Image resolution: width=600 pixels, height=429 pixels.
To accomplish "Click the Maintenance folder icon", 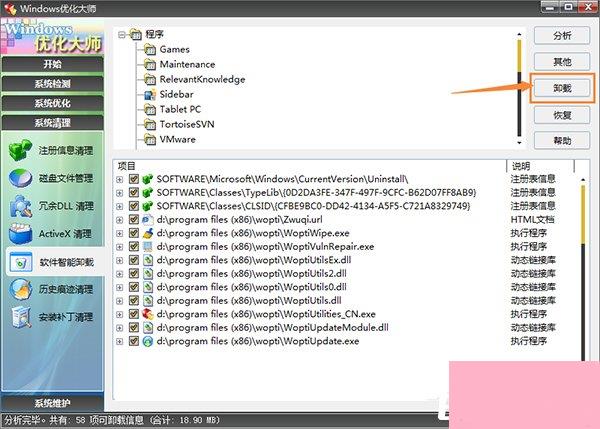I will tap(150, 64).
